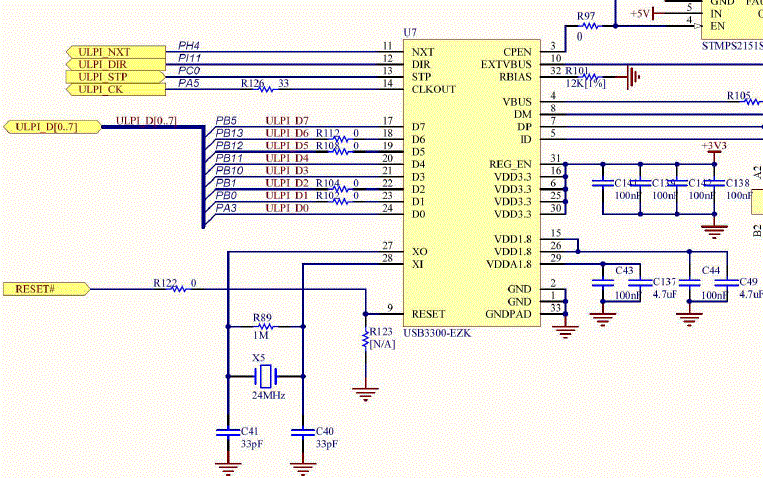Click the thick ULPI data bus line
Viewport: 763px width, 478px height.
(203, 178)
